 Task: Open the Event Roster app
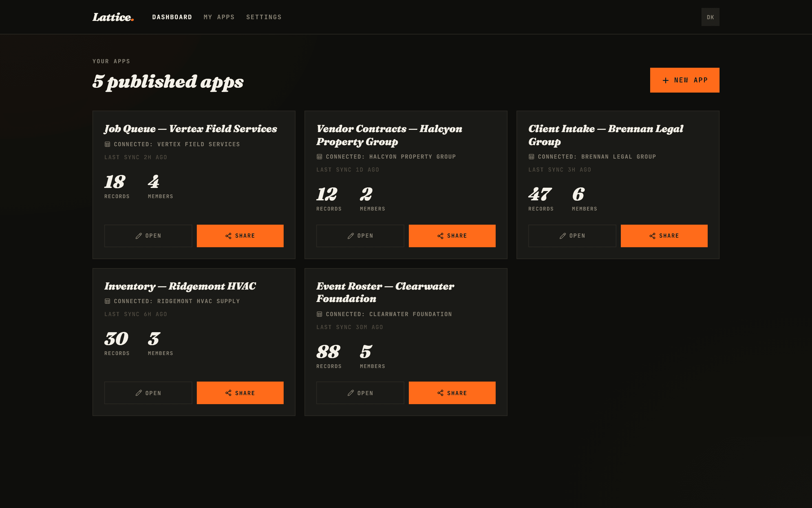click(x=360, y=393)
